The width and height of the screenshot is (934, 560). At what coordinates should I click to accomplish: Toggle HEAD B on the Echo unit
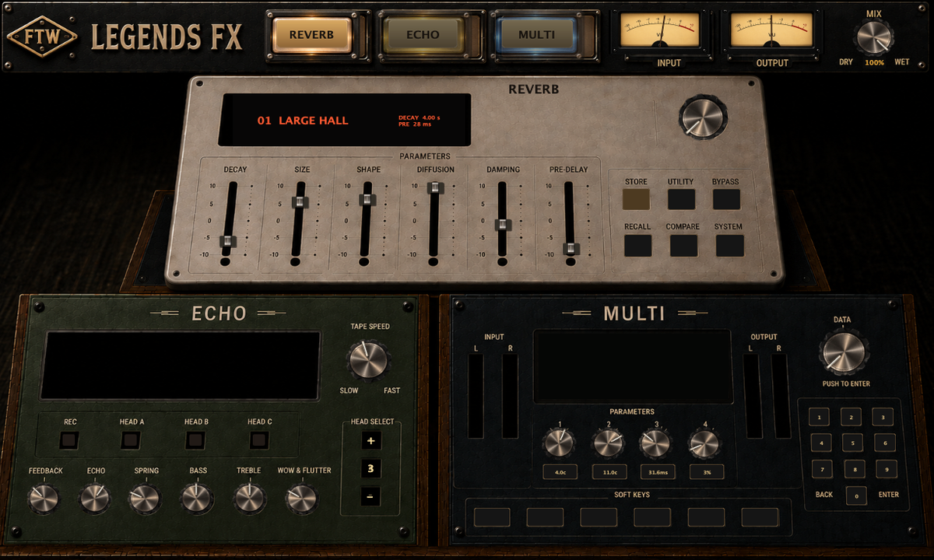coord(195,441)
